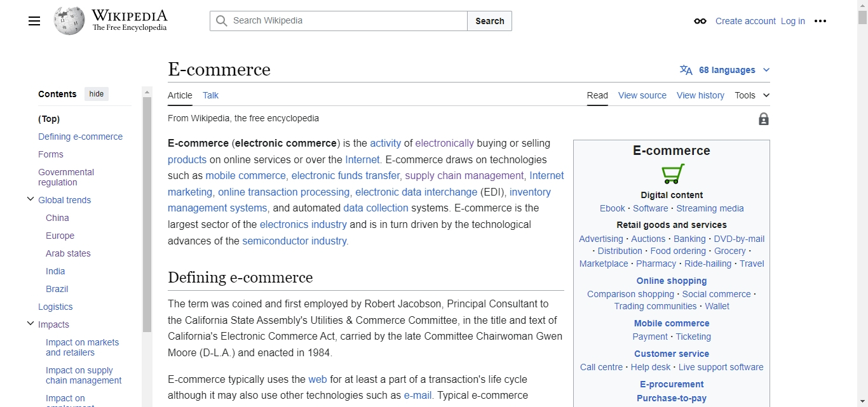Open the semiconductor industry link
The width and height of the screenshot is (868, 407).
coord(294,241)
